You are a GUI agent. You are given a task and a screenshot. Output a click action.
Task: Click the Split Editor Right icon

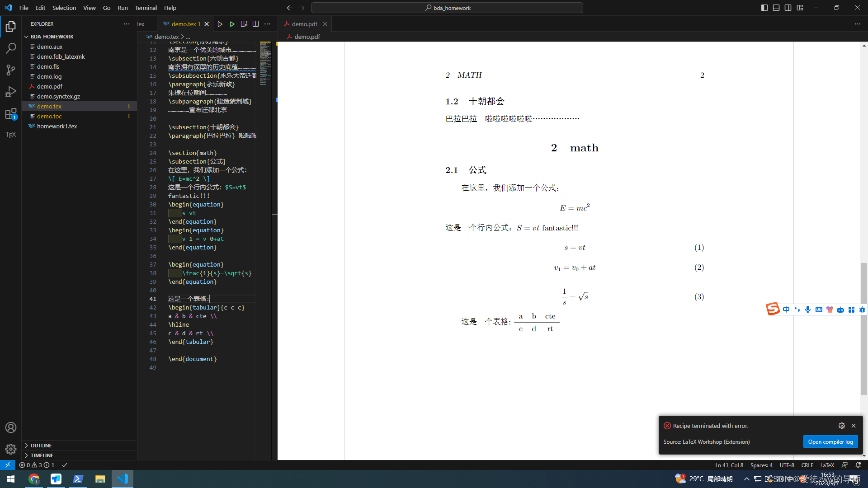point(256,24)
